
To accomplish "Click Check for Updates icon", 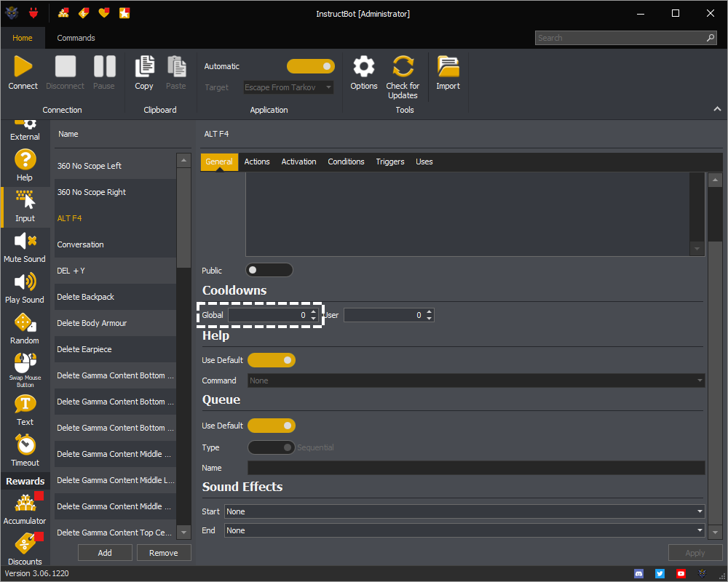I will (x=403, y=66).
